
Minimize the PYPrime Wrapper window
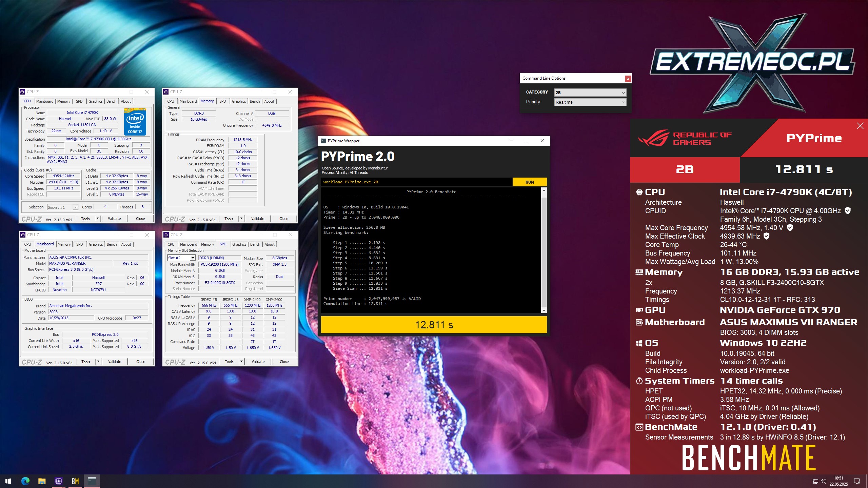(x=511, y=141)
